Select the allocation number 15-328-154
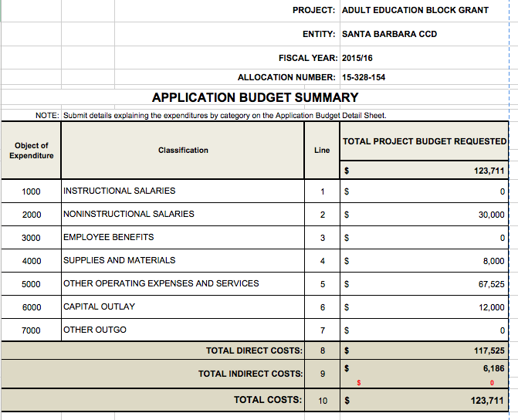The width and height of the screenshot is (518, 420). coord(364,77)
